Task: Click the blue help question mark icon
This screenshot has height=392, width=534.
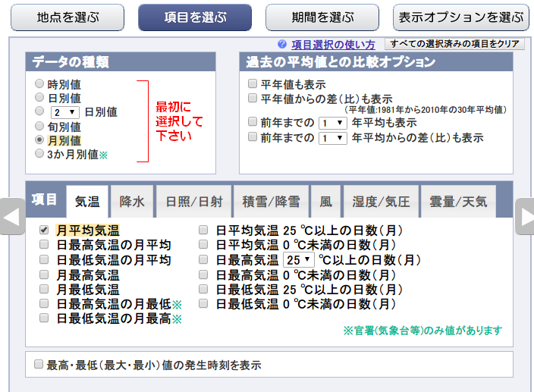Action: pos(282,44)
